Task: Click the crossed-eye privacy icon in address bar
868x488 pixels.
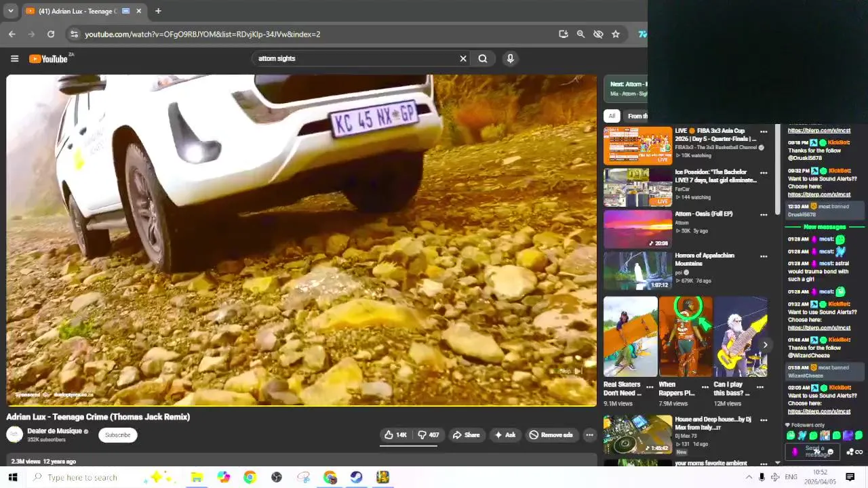Action: click(598, 34)
